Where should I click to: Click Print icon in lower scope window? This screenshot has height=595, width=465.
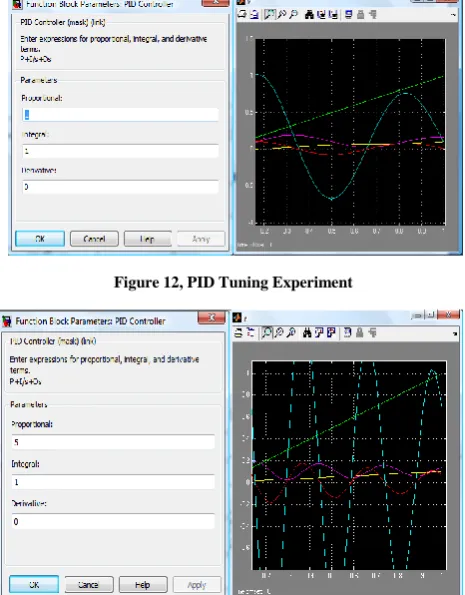239,333
